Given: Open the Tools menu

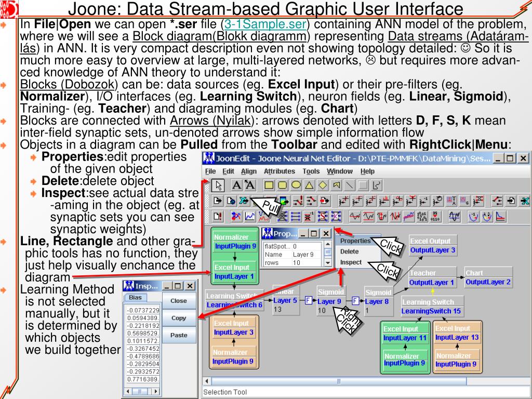Looking at the screenshot, I should tap(311, 171).
